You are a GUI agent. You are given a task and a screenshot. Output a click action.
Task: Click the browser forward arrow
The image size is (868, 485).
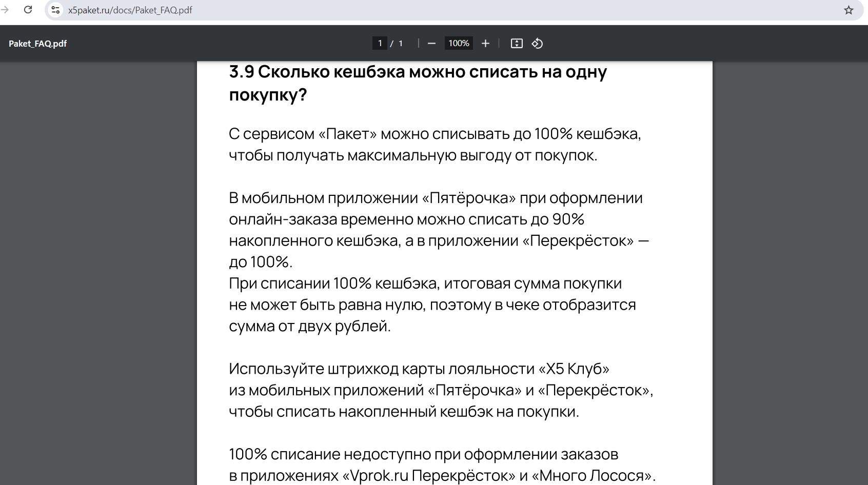click(x=5, y=10)
